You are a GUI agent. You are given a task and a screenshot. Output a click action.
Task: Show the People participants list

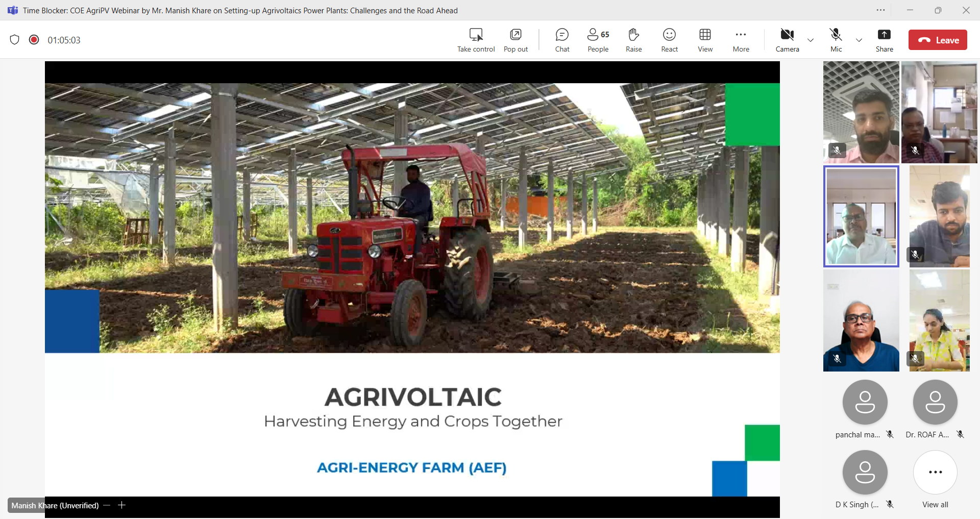(598, 40)
